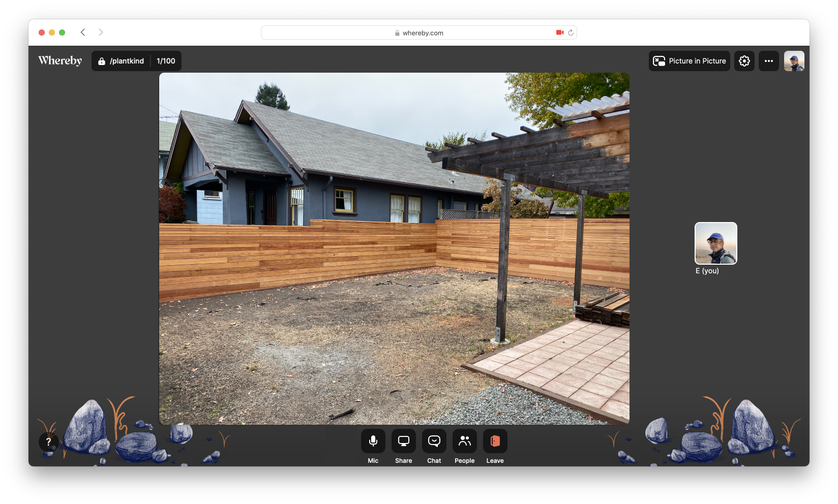Open settings gear in top bar
The height and width of the screenshot is (504, 838).
744,61
